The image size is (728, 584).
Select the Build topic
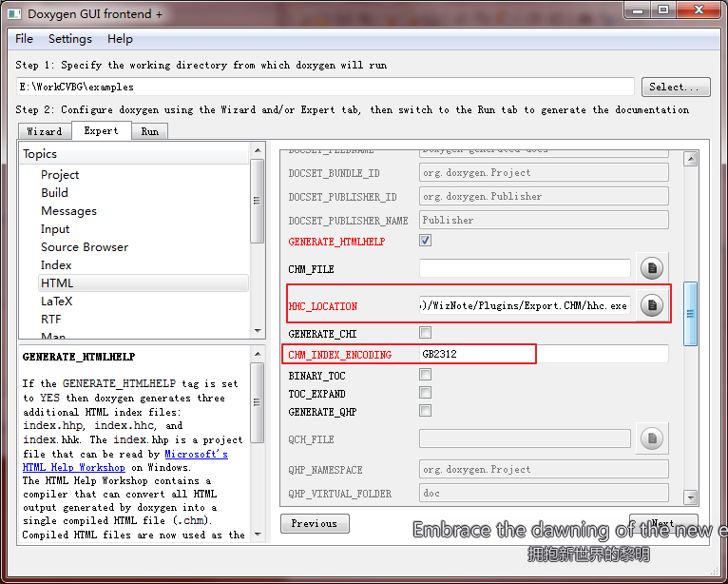point(54,193)
